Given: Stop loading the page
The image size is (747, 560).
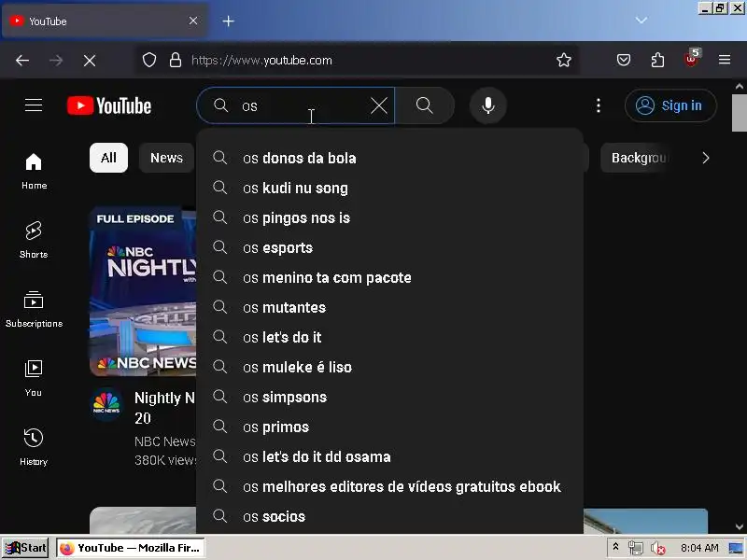Looking at the screenshot, I should click(x=89, y=61).
